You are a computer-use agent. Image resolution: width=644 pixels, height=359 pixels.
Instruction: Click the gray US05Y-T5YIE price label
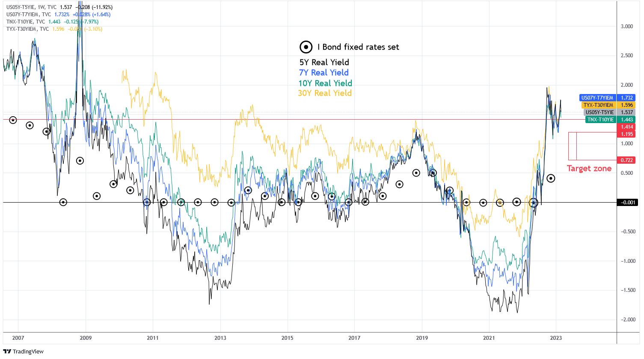(599, 112)
